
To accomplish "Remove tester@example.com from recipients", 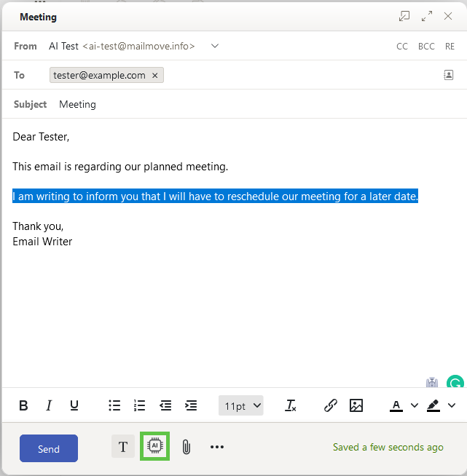I will [x=155, y=75].
